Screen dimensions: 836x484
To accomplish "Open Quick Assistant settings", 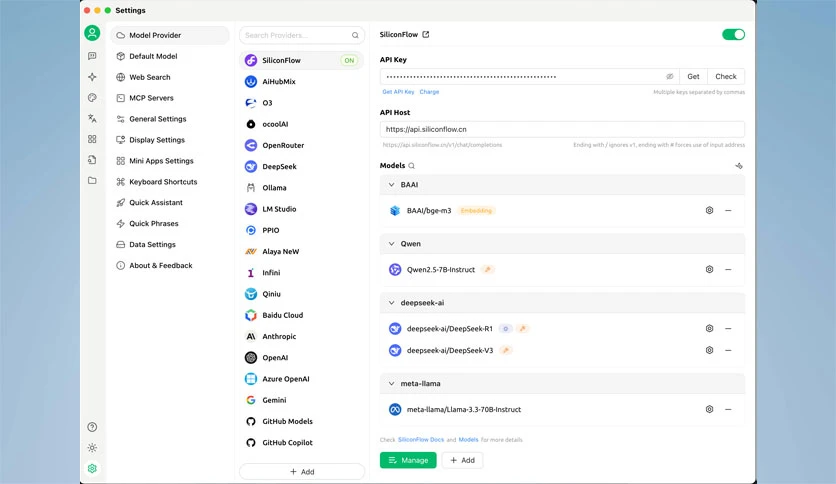I will 170,203.
